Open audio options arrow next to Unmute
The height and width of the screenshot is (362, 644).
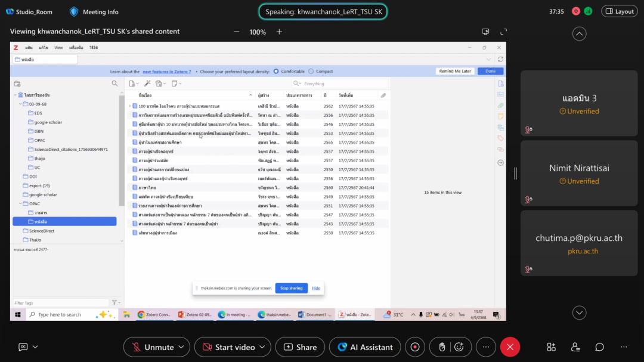coord(181,347)
